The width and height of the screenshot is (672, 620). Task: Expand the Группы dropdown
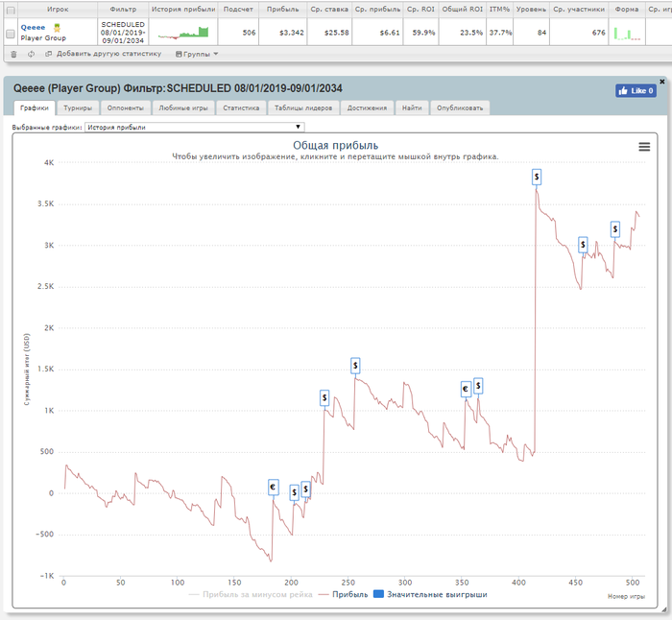tap(197, 54)
